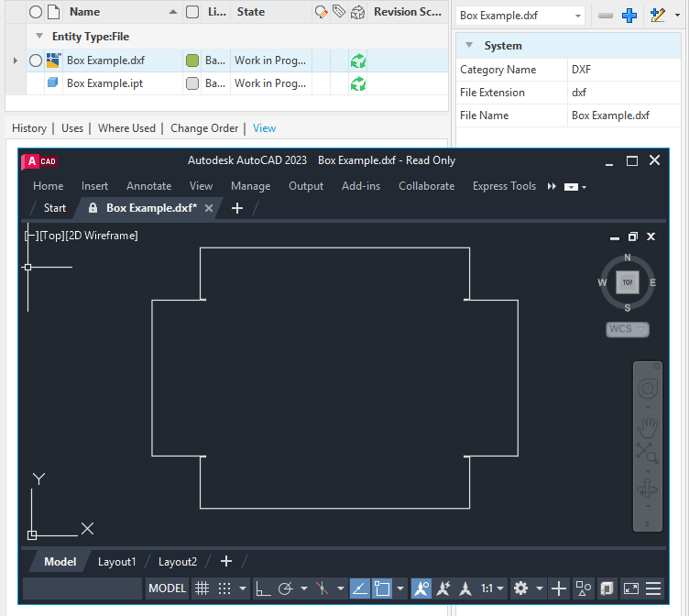The height and width of the screenshot is (616, 689).
Task: Open snap settings dropdown arrow
Action: tap(243, 588)
